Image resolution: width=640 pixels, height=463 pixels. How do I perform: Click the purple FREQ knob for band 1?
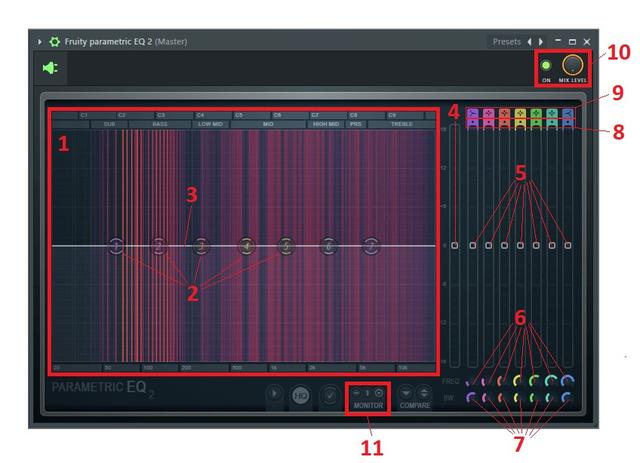coord(471,382)
